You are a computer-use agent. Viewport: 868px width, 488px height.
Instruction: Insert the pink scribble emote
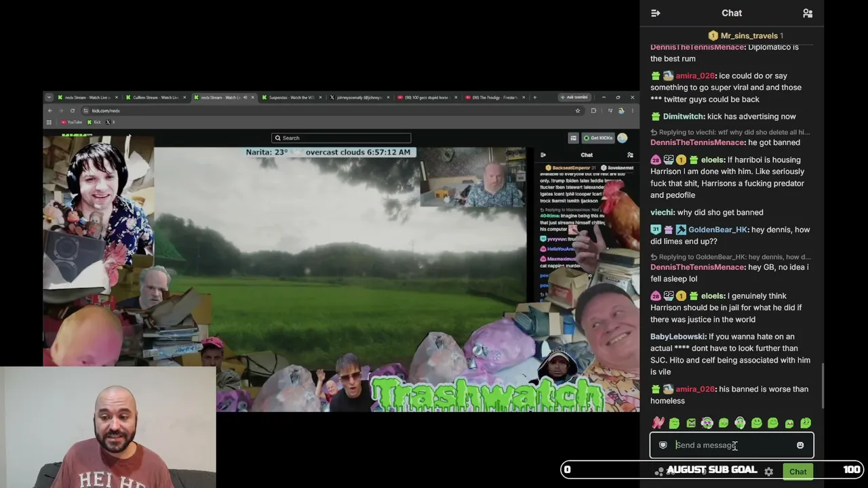[658, 423]
